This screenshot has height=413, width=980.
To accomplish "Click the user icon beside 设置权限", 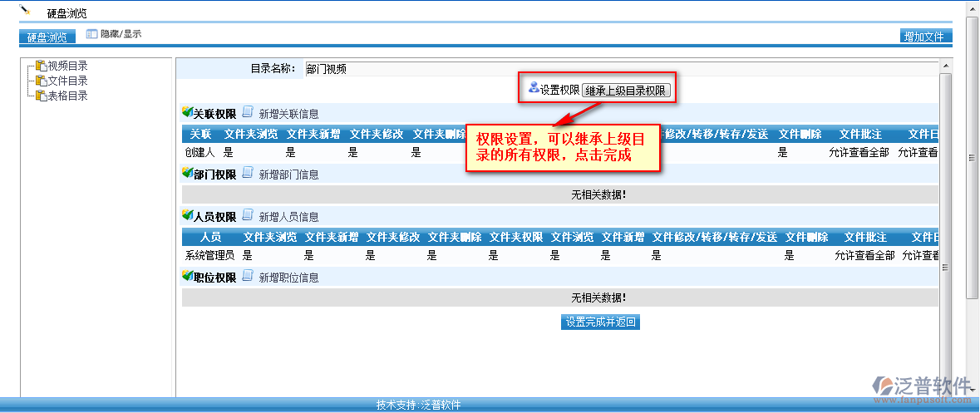I will tap(534, 87).
